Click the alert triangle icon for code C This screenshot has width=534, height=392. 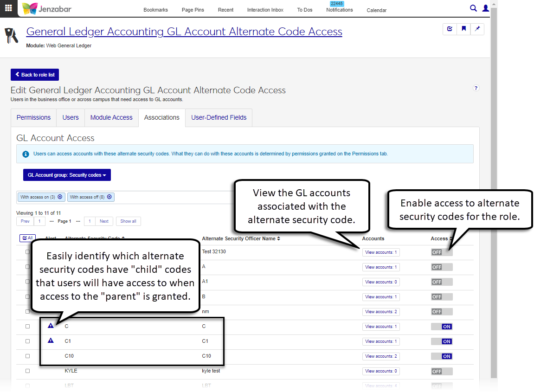(51, 326)
